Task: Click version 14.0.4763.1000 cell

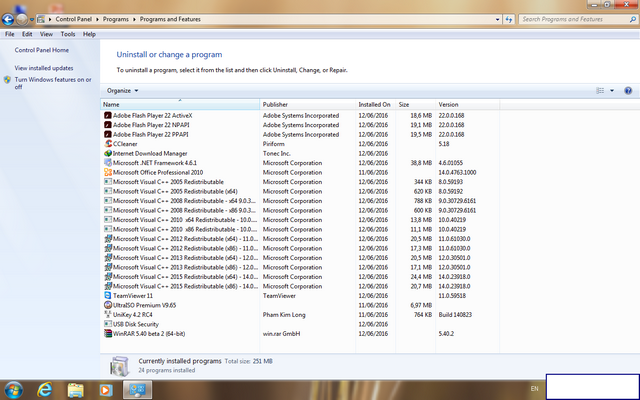Action: pos(457,172)
